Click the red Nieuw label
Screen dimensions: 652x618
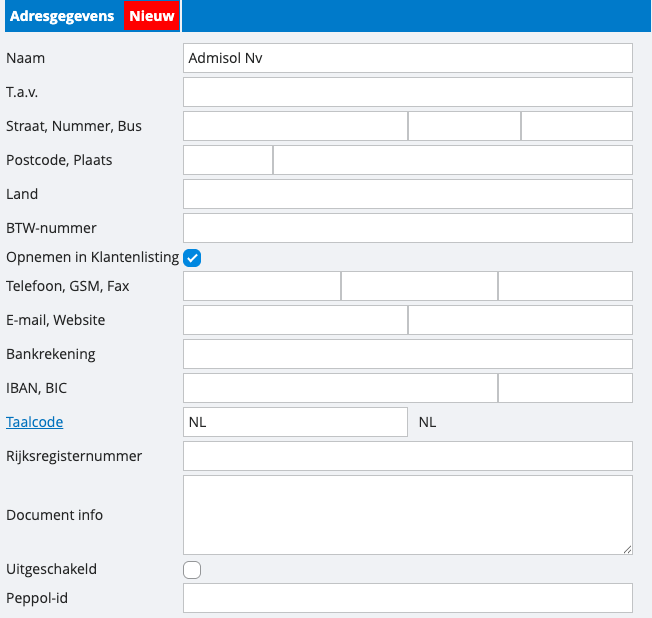(151, 16)
